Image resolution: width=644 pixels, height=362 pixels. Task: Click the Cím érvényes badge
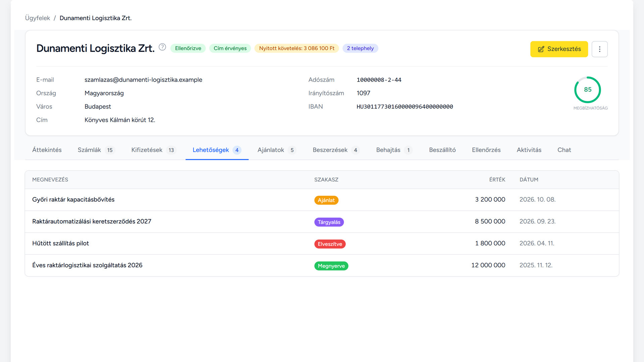[x=230, y=49]
